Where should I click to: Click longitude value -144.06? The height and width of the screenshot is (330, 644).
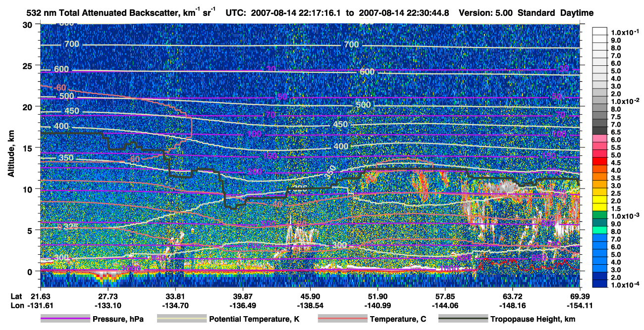(x=445, y=305)
